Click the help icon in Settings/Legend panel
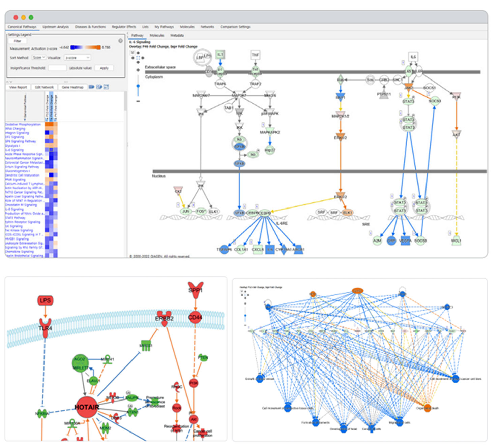Screen dimensions: 499x448 tap(120, 41)
